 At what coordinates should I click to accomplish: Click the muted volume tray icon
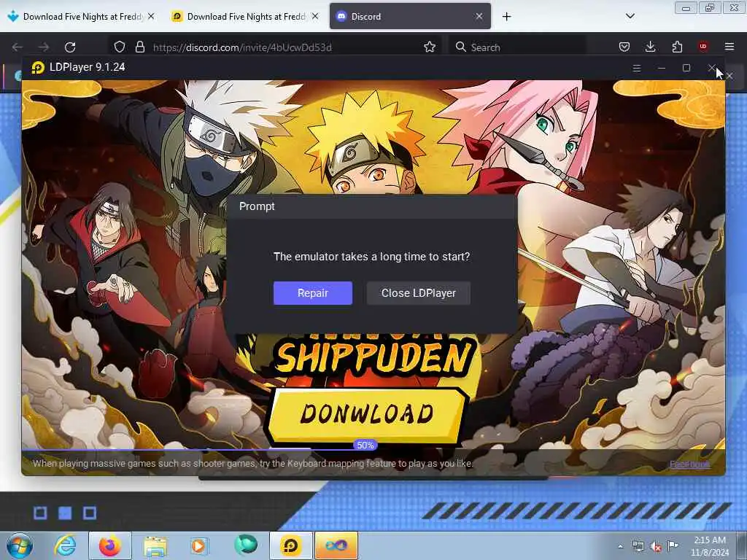(656, 546)
